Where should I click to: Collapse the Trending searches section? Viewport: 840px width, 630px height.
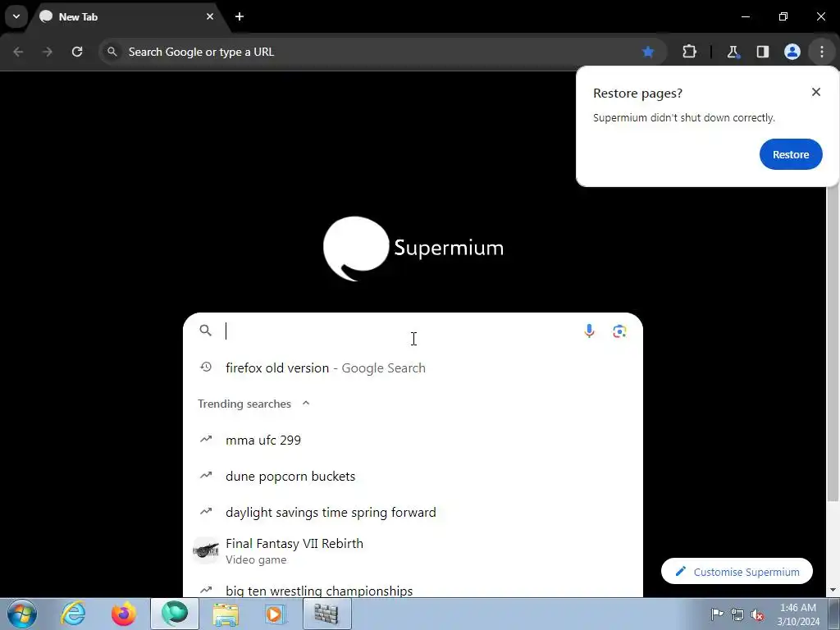tap(306, 404)
